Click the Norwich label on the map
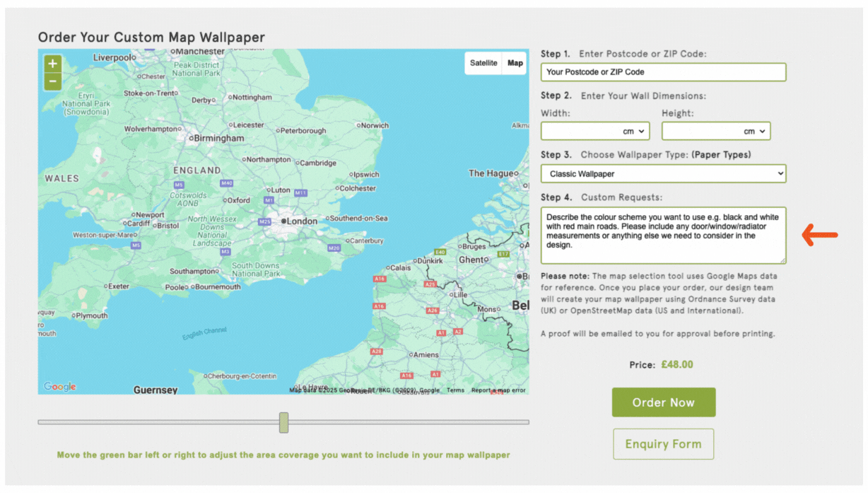868x493 pixels. coord(375,125)
